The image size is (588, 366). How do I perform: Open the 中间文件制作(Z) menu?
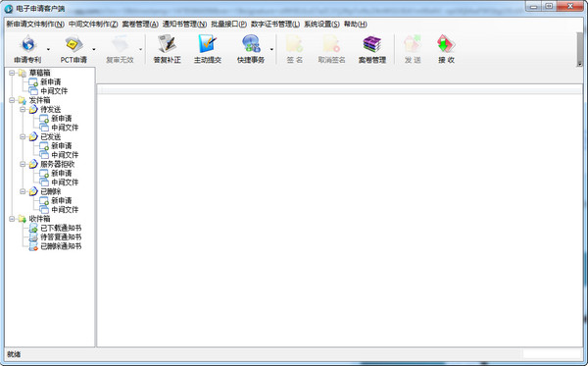tap(93, 24)
